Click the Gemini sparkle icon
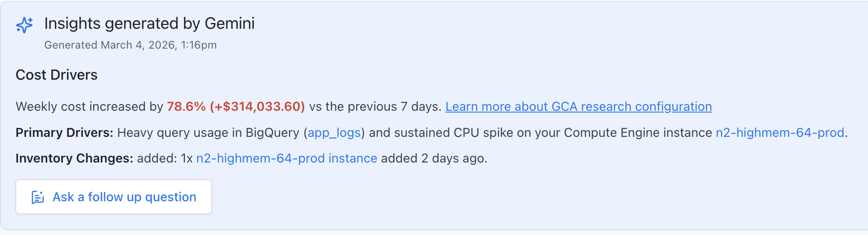The height and width of the screenshot is (235, 868). (24, 25)
